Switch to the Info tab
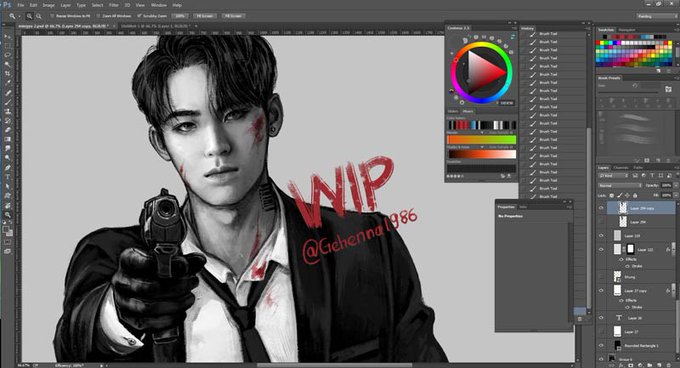 523,207
